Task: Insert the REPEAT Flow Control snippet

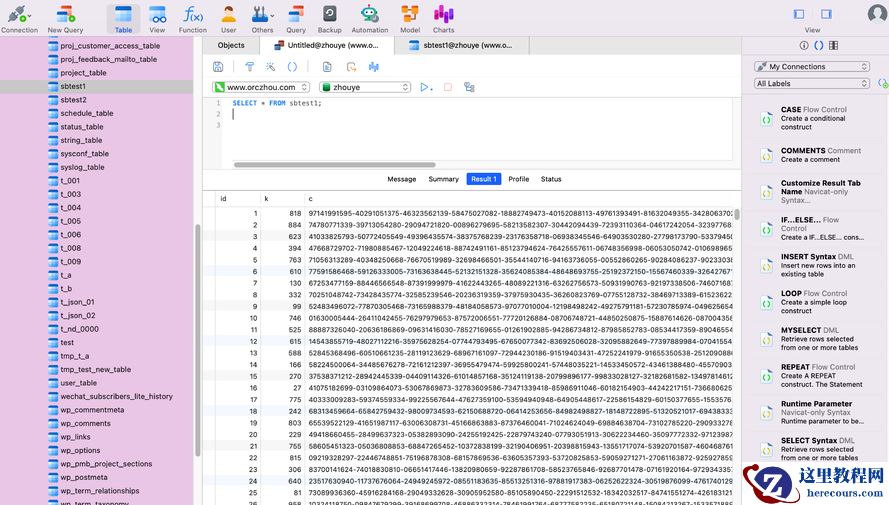Action: pos(815,376)
